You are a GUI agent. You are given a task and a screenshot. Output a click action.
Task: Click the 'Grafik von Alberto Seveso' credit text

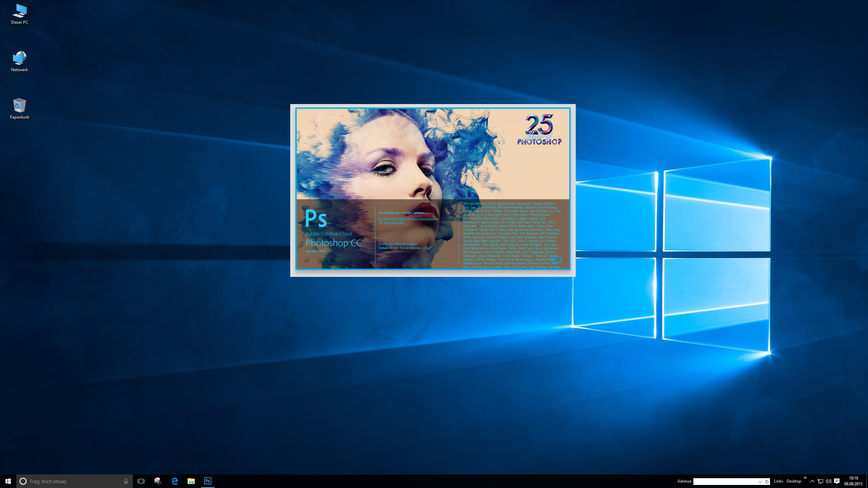[398, 244]
